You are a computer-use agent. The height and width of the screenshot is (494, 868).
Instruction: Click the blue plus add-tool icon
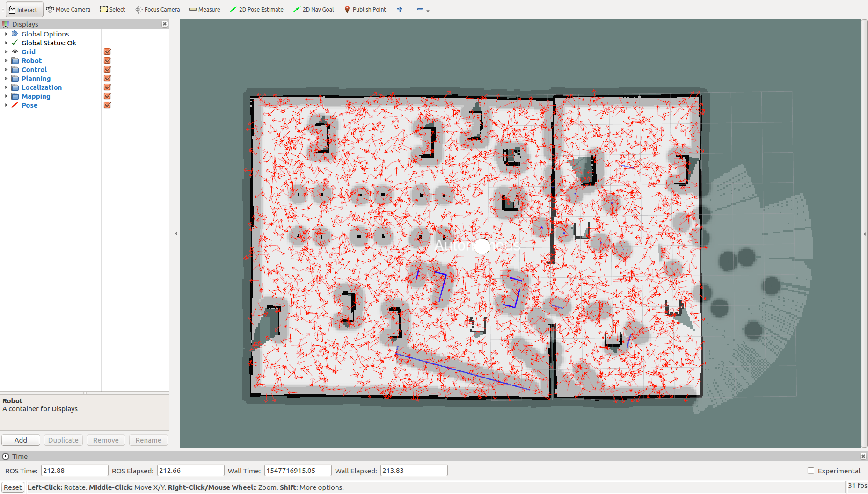pyautogui.click(x=400, y=9)
